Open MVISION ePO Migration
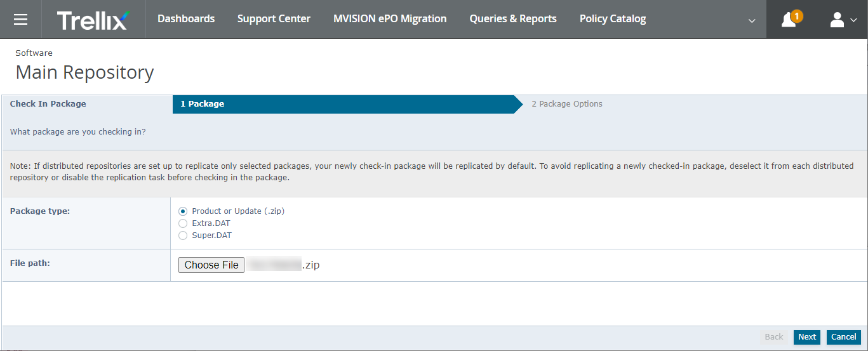The height and width of the screenshot is (351, 868). pyautogui.click(x=390, y=19)
